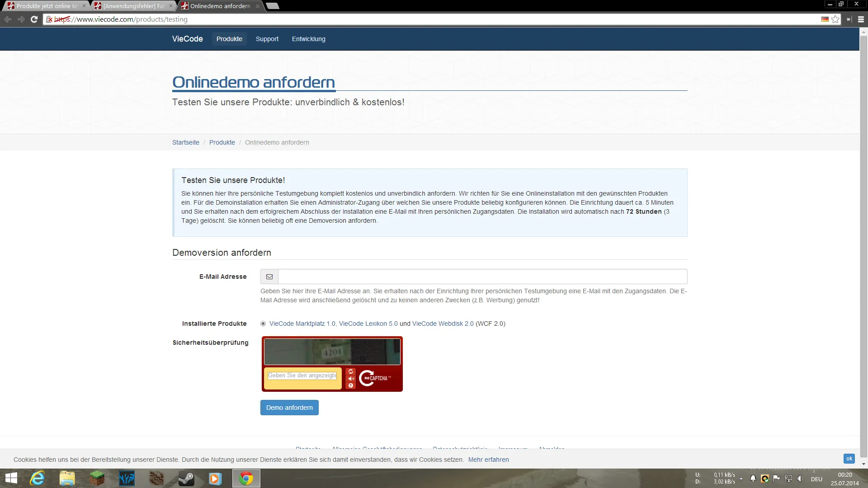Open the Entwicklung navigation menu
868x488 pixels.
click(308, 39)
